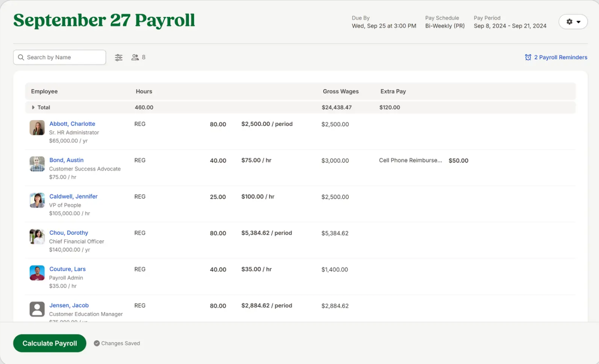The width and height of the screenshot is (599, 364).
Task: Click the Cell Phone Reimbursement extra pay entry
Action: pyautogui.click(x=410, y=160)
